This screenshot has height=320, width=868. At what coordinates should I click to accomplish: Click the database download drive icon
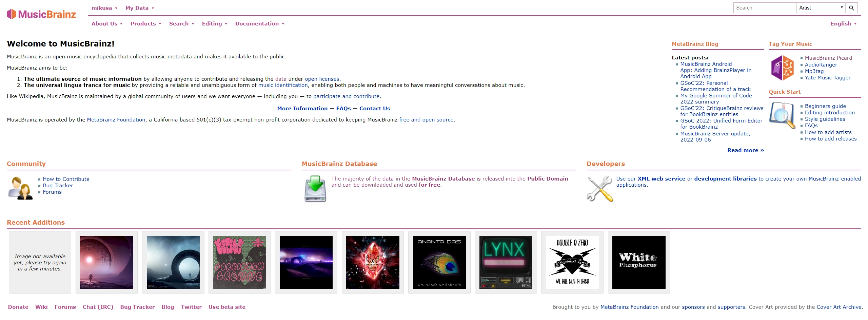(315, 189)
